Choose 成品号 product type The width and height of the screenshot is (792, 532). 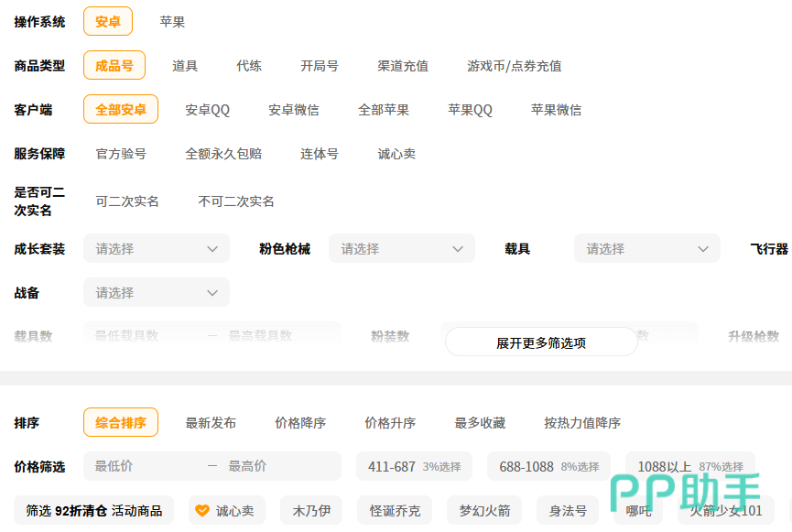[x=114, y=66]
